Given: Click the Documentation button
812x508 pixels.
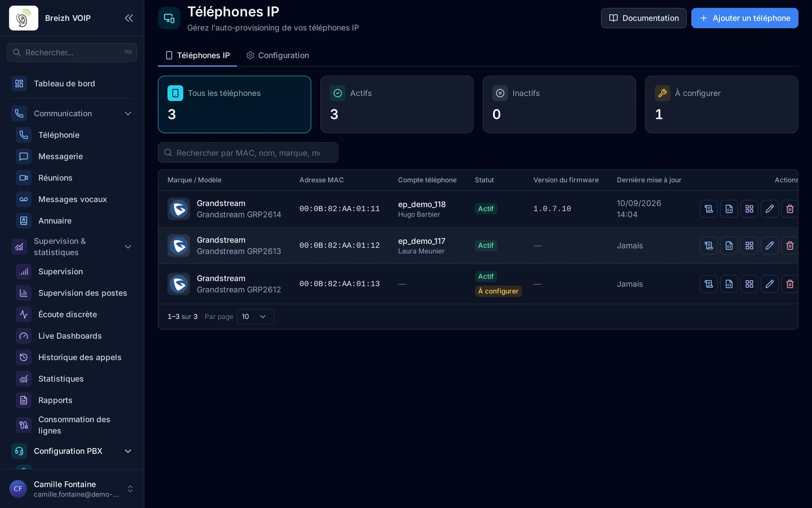Looking at the screenshot, I should pos(644,18).
